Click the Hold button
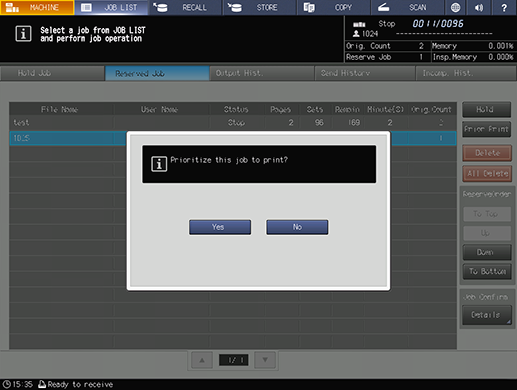 click(486, 109)
